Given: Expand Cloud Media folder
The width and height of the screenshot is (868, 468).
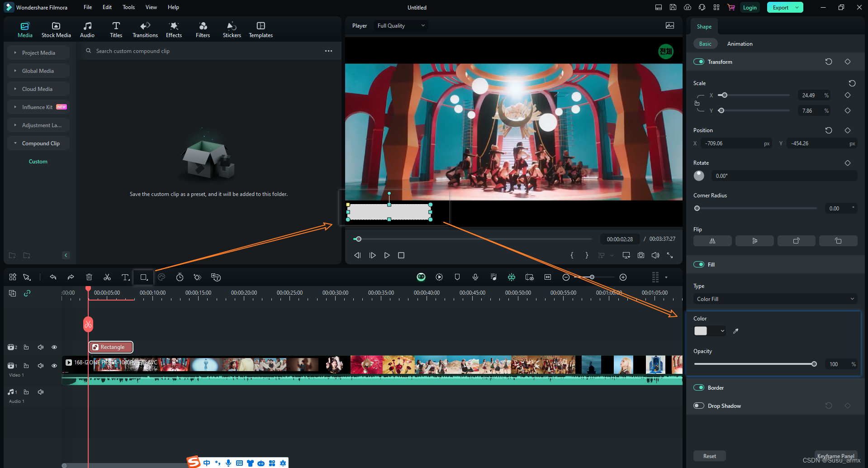Looking at the screenshot, I should click(x=38, y=89).
